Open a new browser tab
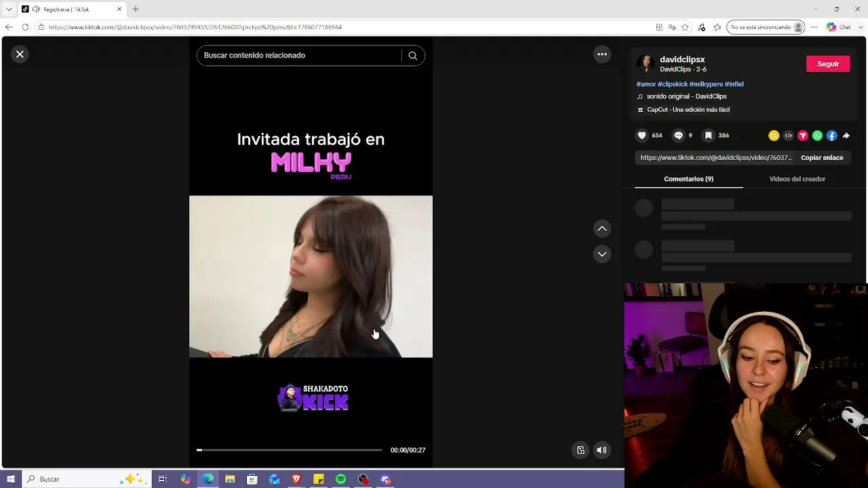868x488 pixels. (136, 9)
